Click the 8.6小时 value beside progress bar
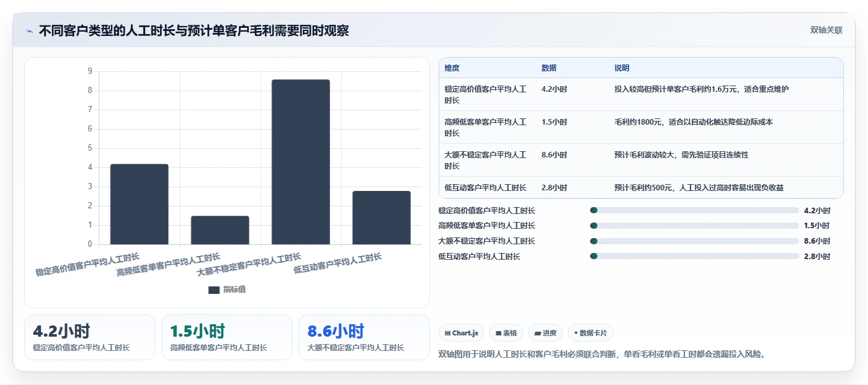Image resolution: width=868 pixels, height=385 pixels. pos(817,241)
